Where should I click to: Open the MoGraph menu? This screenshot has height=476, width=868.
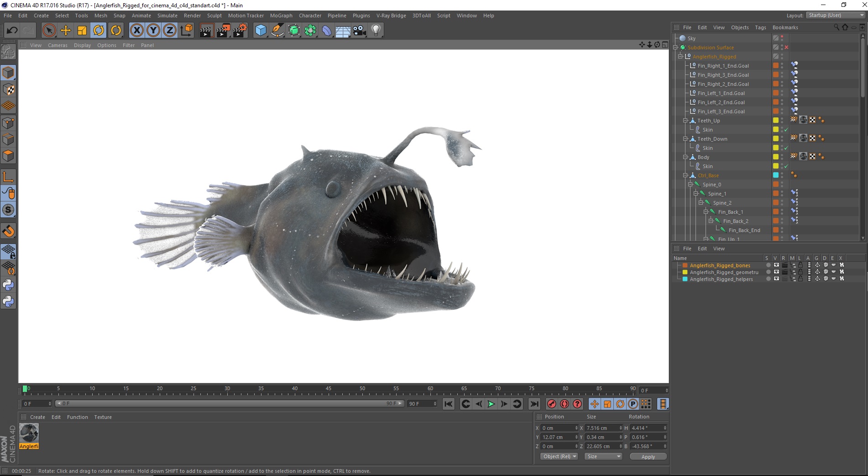point(281,16)
